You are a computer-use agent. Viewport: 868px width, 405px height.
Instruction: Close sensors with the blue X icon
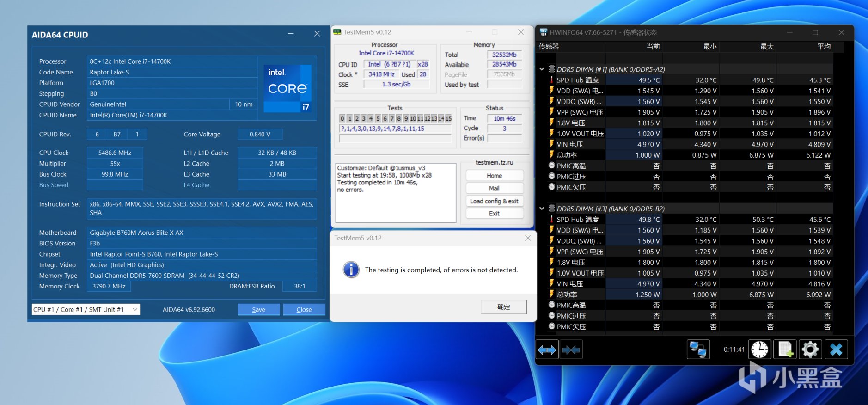coord(836,350)
